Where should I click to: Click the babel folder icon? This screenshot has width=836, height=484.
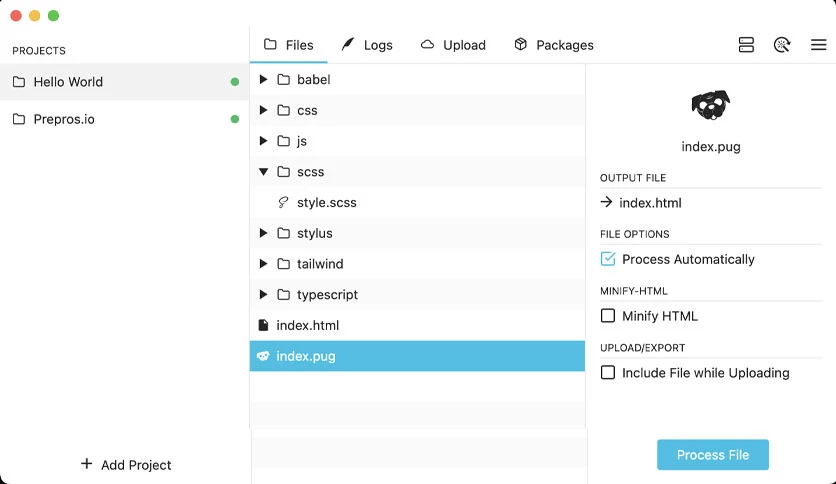284,79
